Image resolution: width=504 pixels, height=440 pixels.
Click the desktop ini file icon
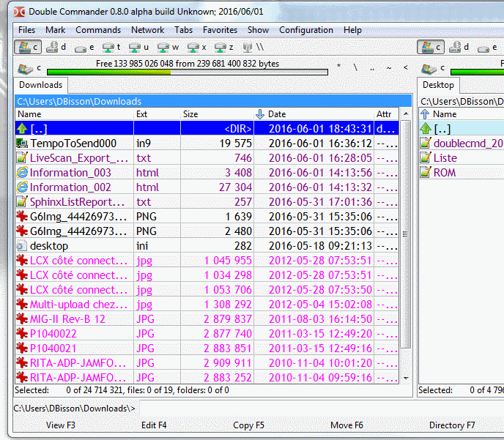point(22,246)
